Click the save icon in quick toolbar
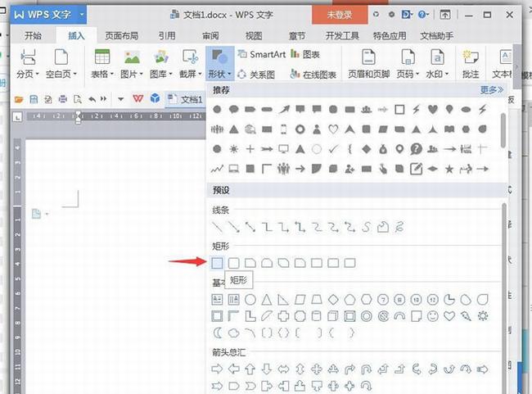This screenshot has height=394, width=532. (x=34, y=99)
